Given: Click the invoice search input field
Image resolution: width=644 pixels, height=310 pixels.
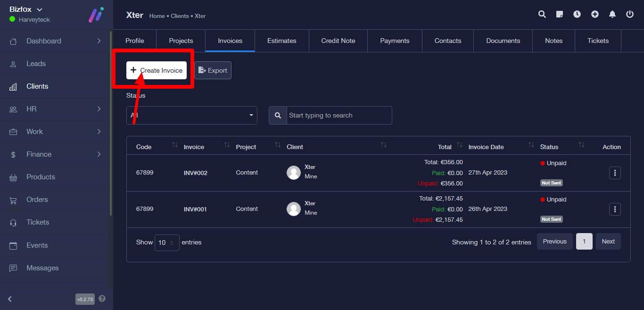Looking at the screenshot, I should tap(339, 115).
